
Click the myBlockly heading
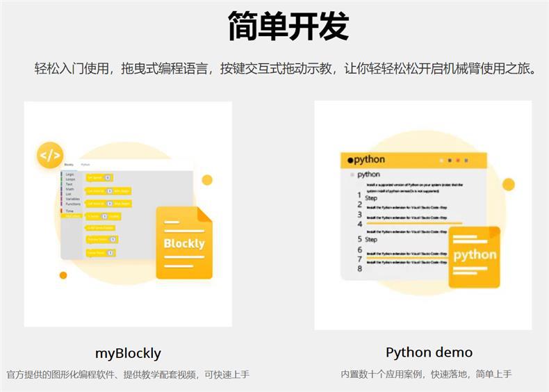pos(128,353)
